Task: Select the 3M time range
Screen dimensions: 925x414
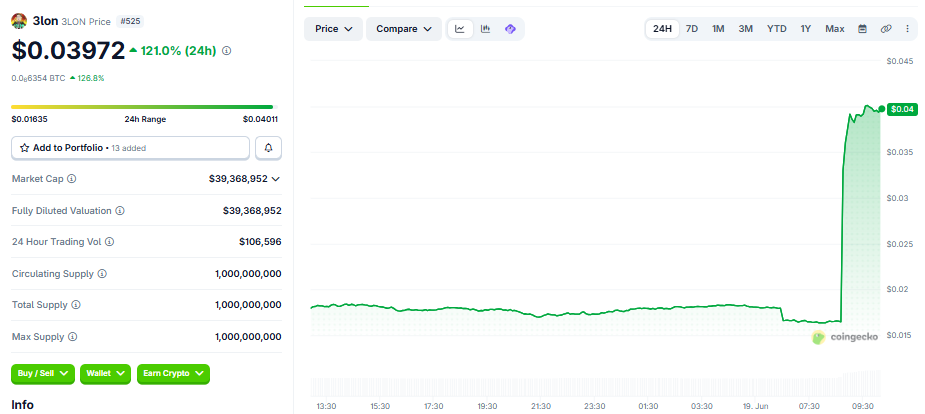Action: click(x=746, y=29)
